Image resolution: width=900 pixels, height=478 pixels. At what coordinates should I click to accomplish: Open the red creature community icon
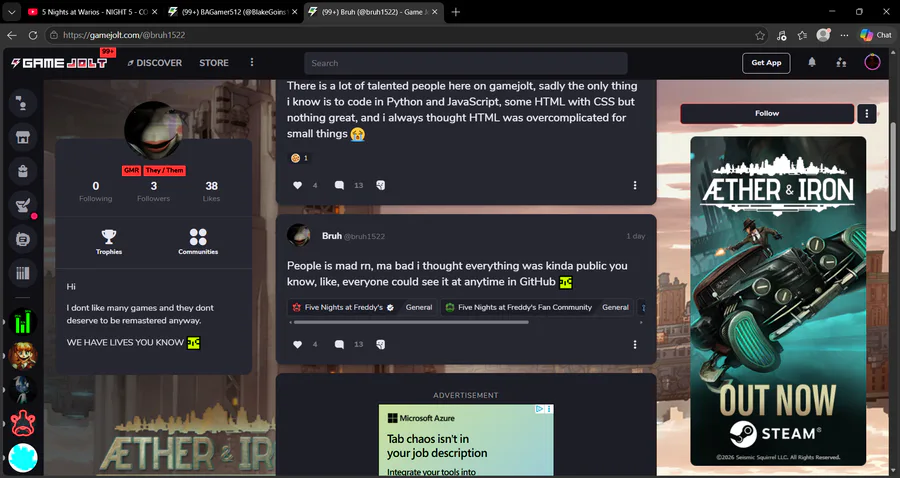point(22,423)
